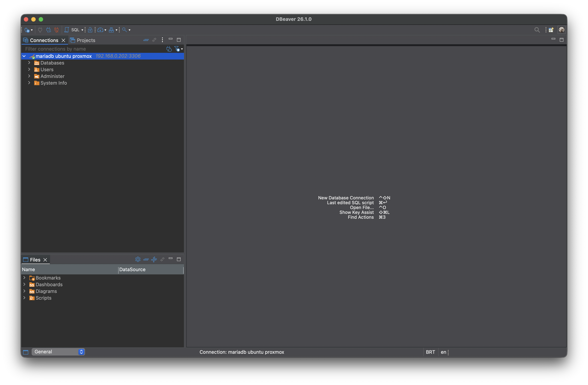The width and height of the screenshot is (588, 385).
Task: Open the database tasks dropdown arrow
Action: pyautogui.click(x=116, y=30)
